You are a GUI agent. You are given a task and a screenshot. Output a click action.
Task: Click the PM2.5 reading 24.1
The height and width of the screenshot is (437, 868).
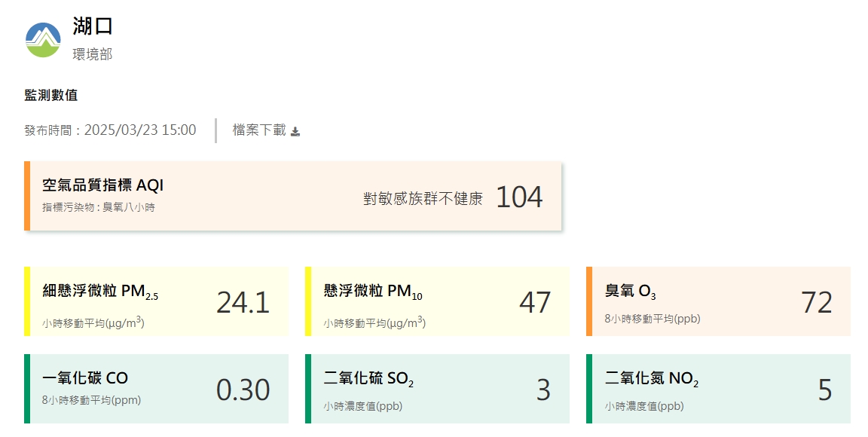click(x=243, y=302)
